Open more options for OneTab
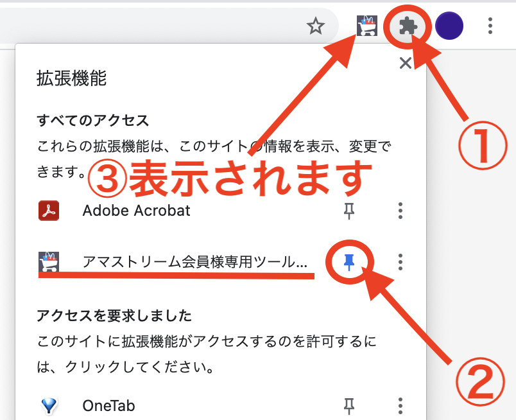Image resolution: width=516 pixels, height=420 pixels. 400,406
